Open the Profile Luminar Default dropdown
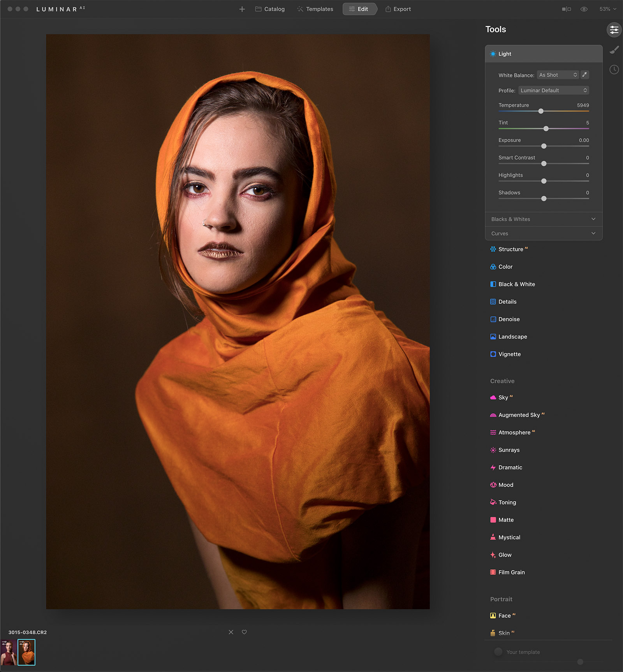Screen dimensions: 623x672 [553, 90]
